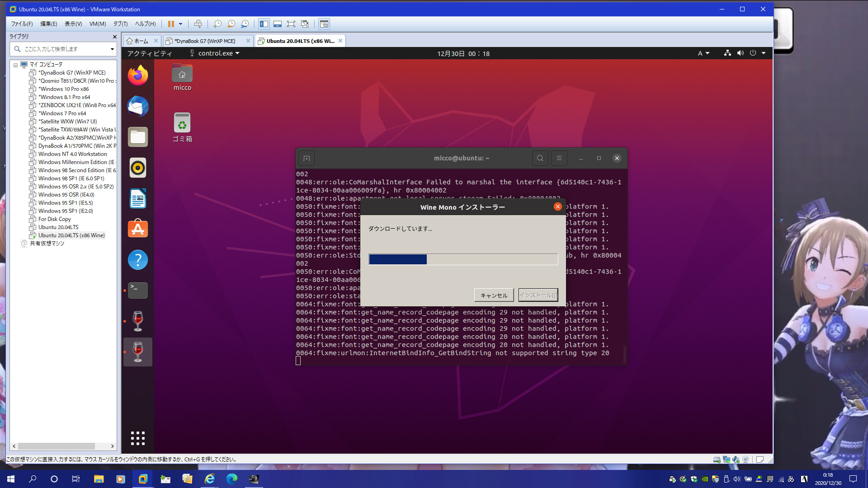This screenshot has width=868, height=488.
Task: Revert to snapshot toolbar icon
Action: click(x=231, y=24)
